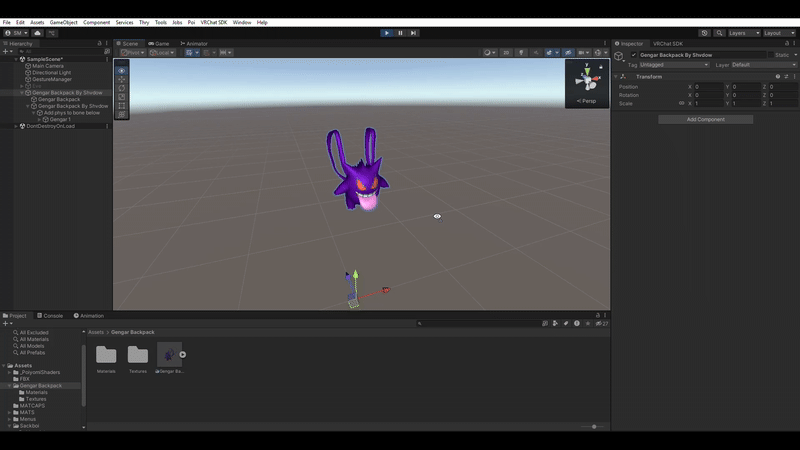The image size is (800, 450).
Task: Click the Scene view three-dot options menu
Action: click(x=605, y=43)
